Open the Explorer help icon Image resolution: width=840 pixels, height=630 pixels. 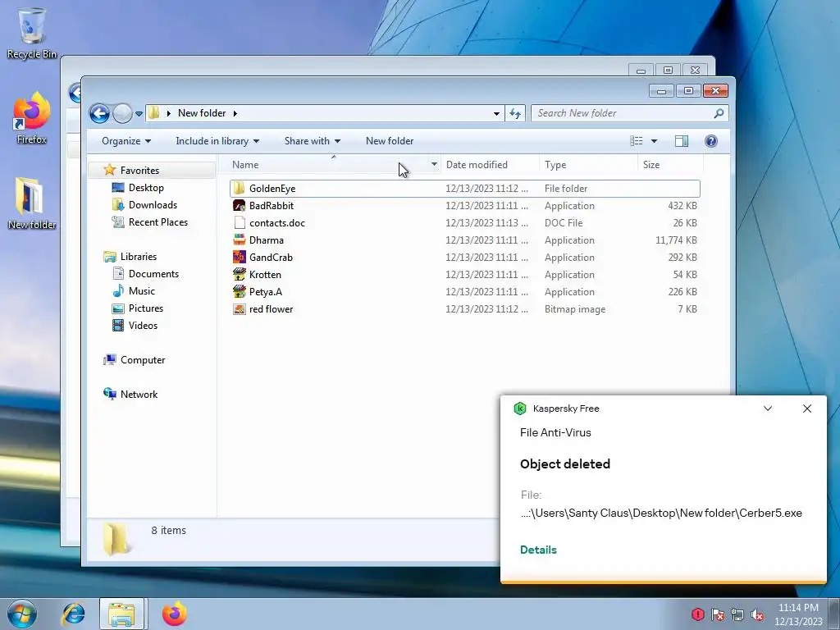coord(711,141)
